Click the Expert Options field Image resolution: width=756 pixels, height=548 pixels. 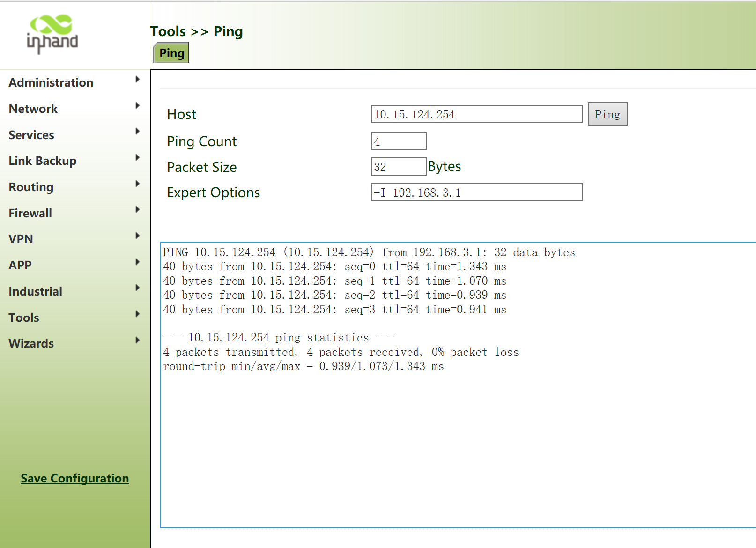click(x=476, y=192)
